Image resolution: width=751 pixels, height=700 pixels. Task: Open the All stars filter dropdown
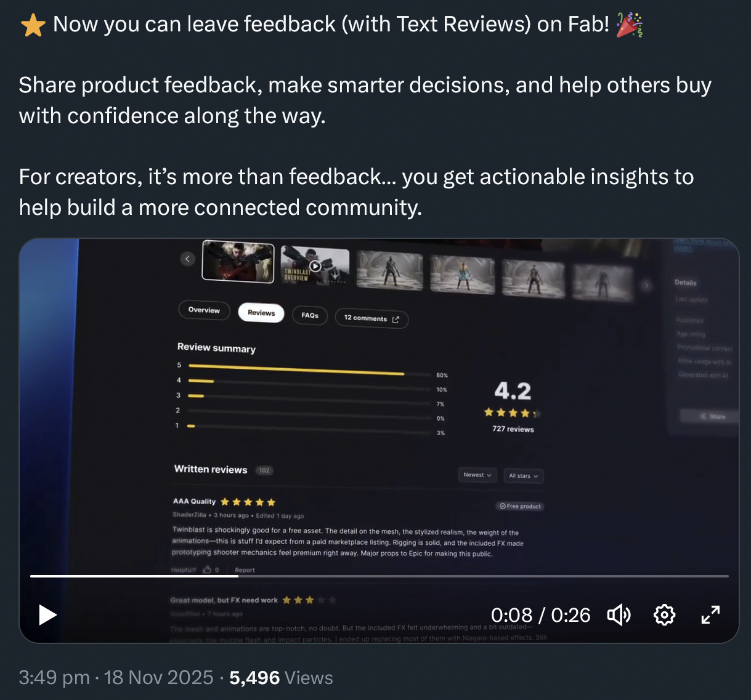coord(524,476)
